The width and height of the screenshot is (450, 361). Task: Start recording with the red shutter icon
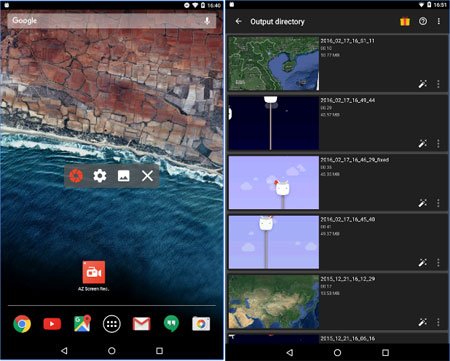76,176
